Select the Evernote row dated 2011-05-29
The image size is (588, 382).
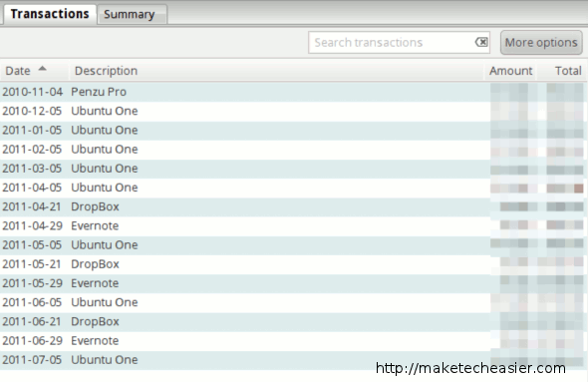point(294,283)
